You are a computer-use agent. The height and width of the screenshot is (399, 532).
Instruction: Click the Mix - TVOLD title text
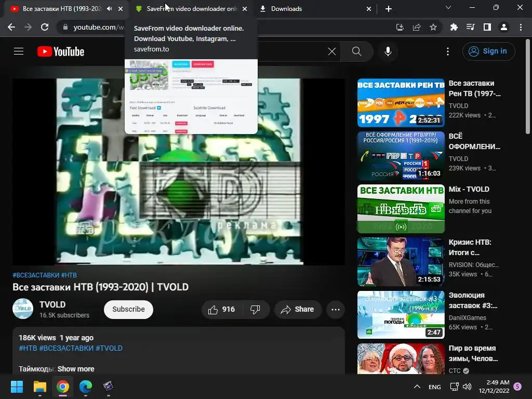tap(469, 189)
